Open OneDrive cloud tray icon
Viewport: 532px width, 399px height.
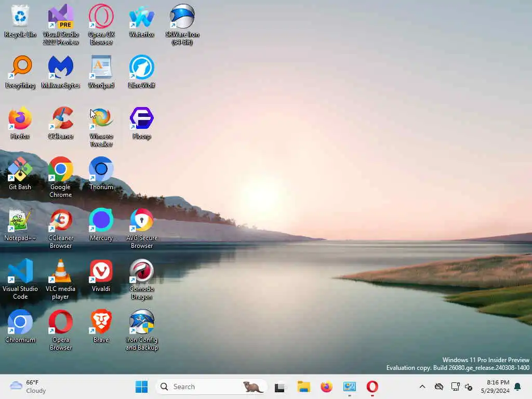(438, 387)
